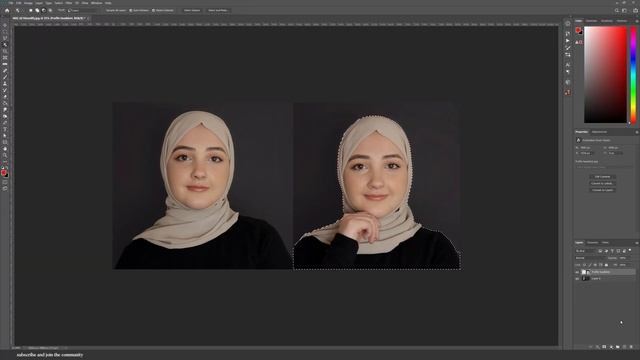Select the Brush tool
Screen dimensions: 640x360
point(5,77)
